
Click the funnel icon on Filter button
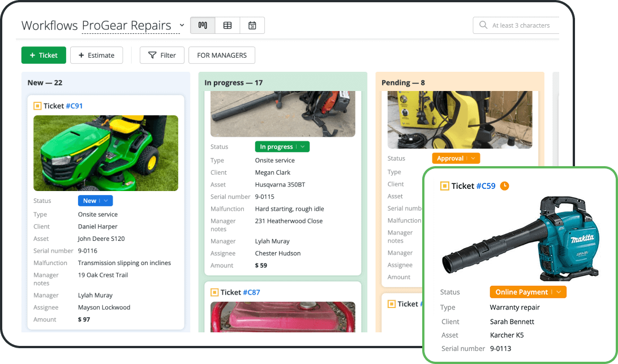[152, 55]
